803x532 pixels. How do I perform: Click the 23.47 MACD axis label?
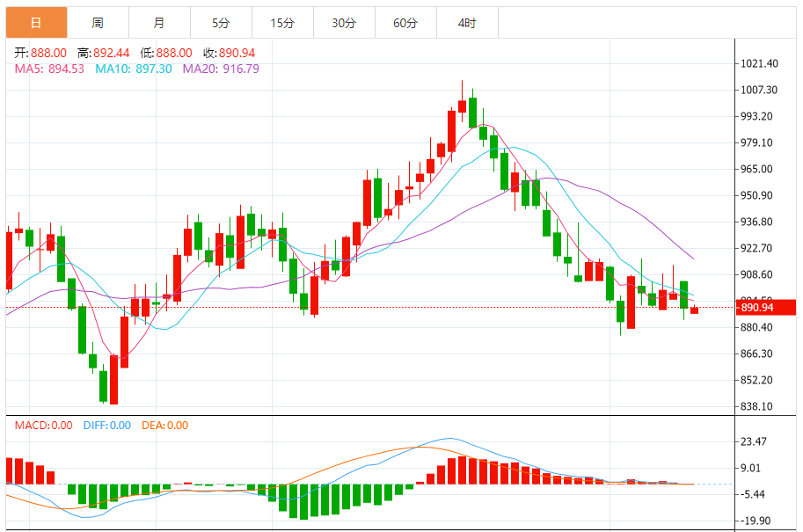(x=754, y=441)
